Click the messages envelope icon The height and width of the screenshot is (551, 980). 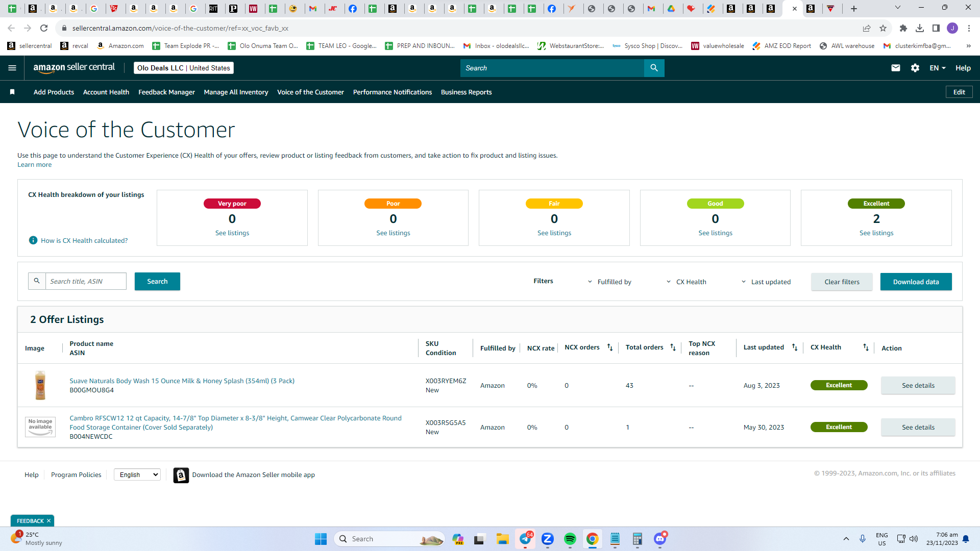[x=896, y=68]
